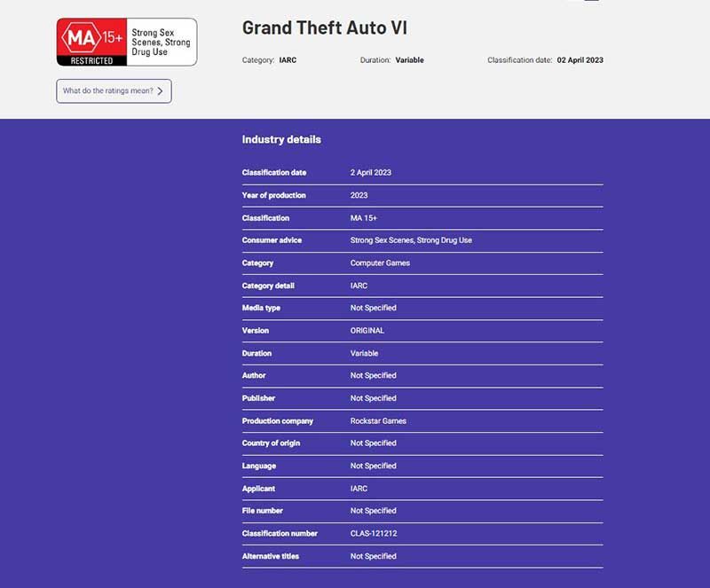Click the Country of origin value 'Not Specified'

tap(373, 443)
